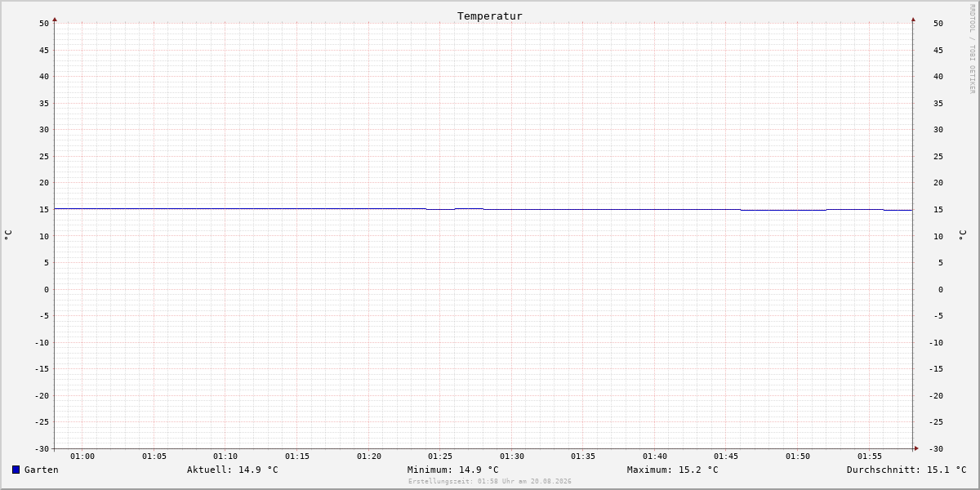The width and height of the screenshot is (980, 490).
Task: Select the Durchschnitt 15.1 °C value
Action: pos(906,470)
